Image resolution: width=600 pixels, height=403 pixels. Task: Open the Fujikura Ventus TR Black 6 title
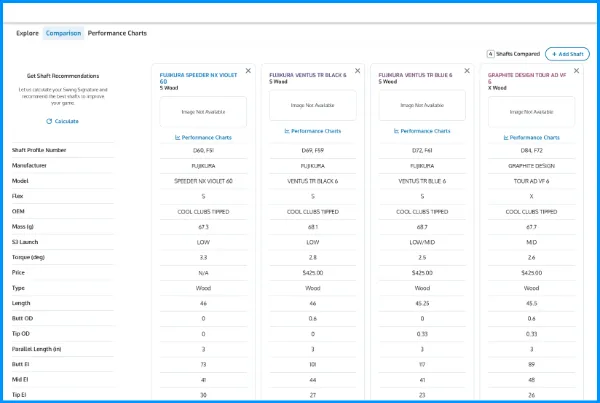307,75
